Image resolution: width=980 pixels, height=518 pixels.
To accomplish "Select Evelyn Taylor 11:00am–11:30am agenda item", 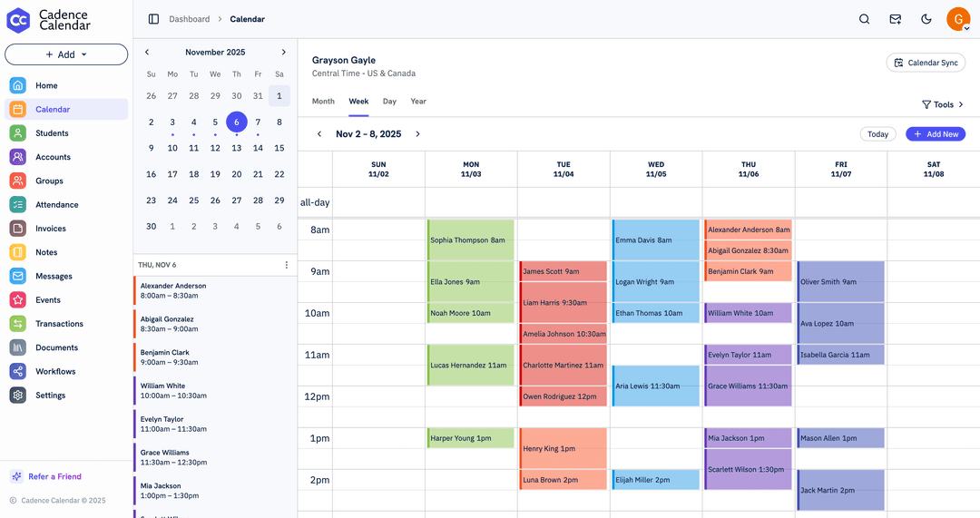I will pos(215,425).
